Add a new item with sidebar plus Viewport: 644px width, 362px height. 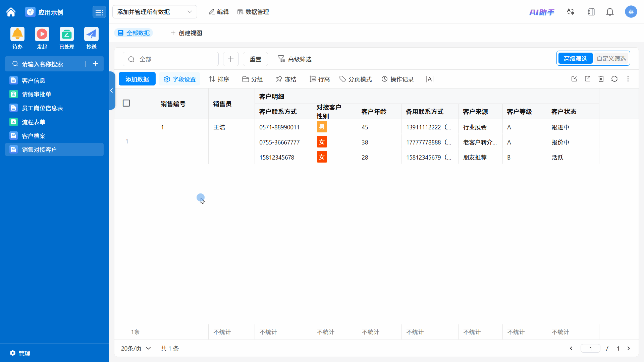pos(96,64)
